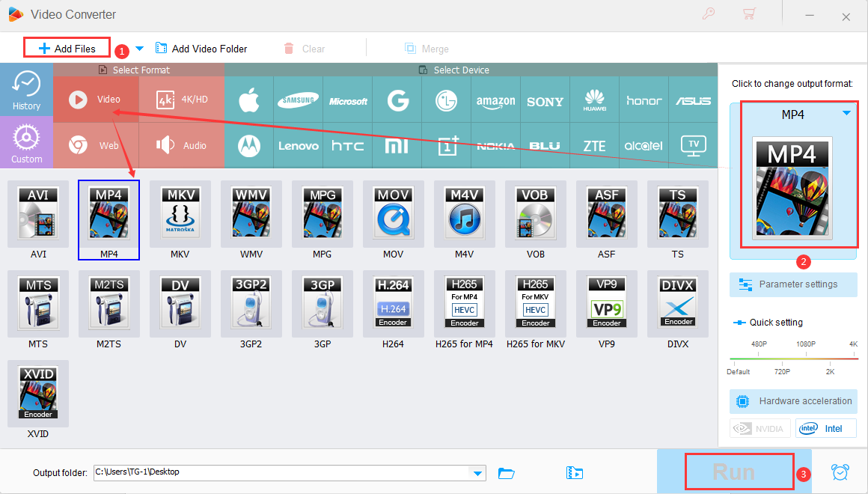Open the History panel icon
The height and width of the screenshot is (494, 868).
click(x=27, y=89)
